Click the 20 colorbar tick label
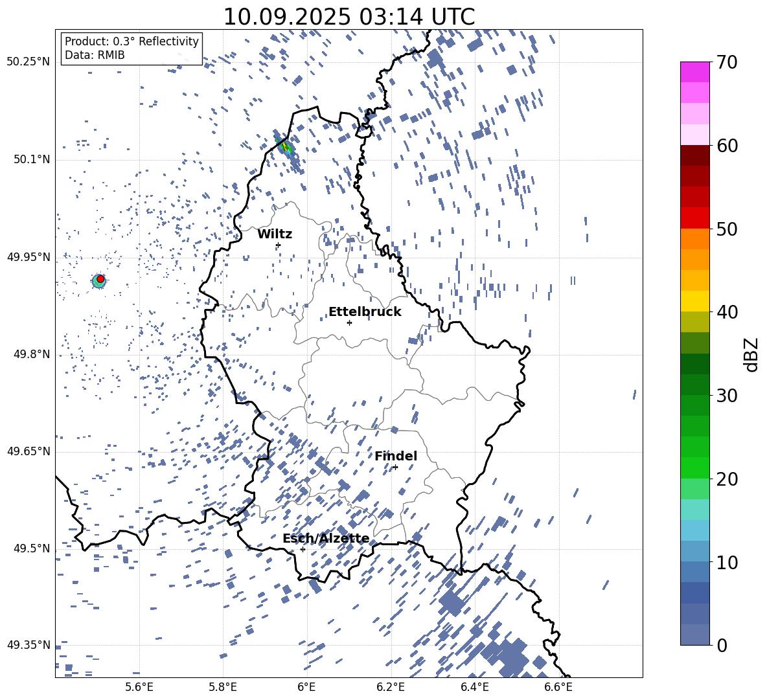This screenshot has height=700, width=767. pos(727,479)
